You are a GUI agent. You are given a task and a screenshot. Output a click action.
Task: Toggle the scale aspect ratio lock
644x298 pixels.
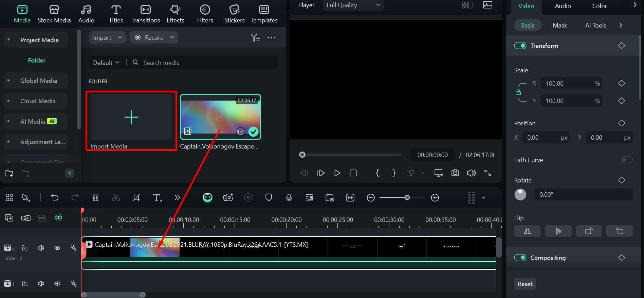click(x=518, y=92)
